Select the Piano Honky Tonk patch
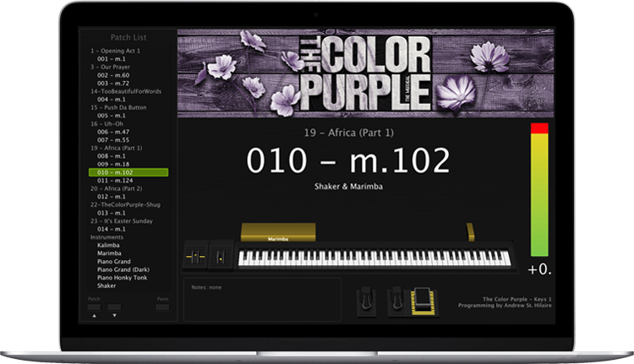Image resolution: width=634 pixels, height=364 pixels. pyautogui.click(x=122, y=278)
